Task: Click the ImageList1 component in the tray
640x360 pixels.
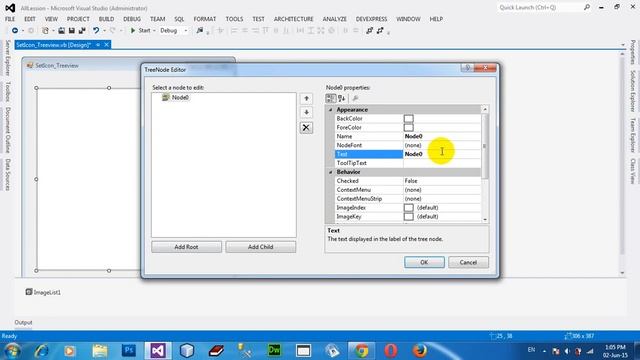Action: pos(43,292)
